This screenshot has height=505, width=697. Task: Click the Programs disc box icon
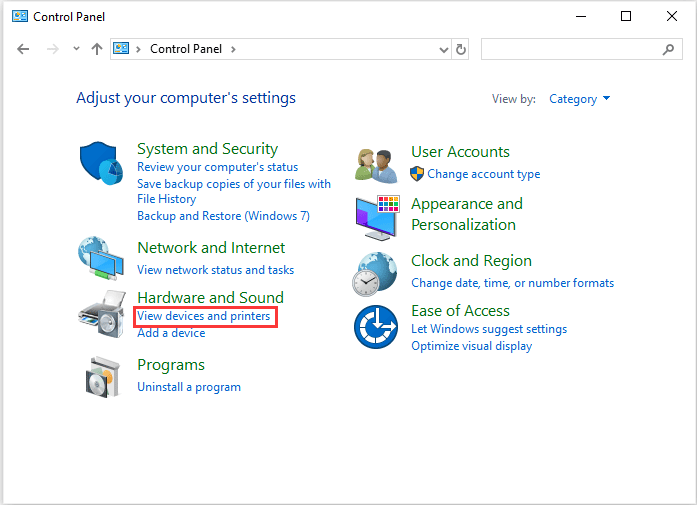[x=103, y=377]
